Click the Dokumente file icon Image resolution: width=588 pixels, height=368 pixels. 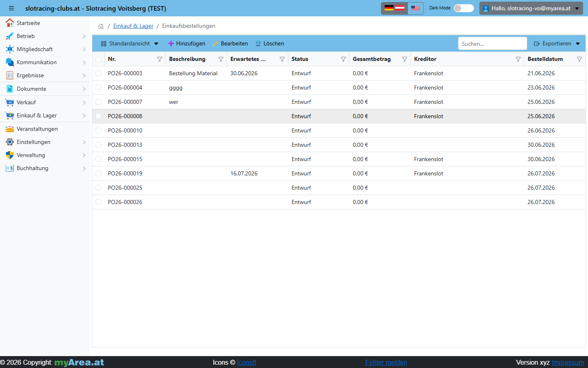(x=10, y=89)
